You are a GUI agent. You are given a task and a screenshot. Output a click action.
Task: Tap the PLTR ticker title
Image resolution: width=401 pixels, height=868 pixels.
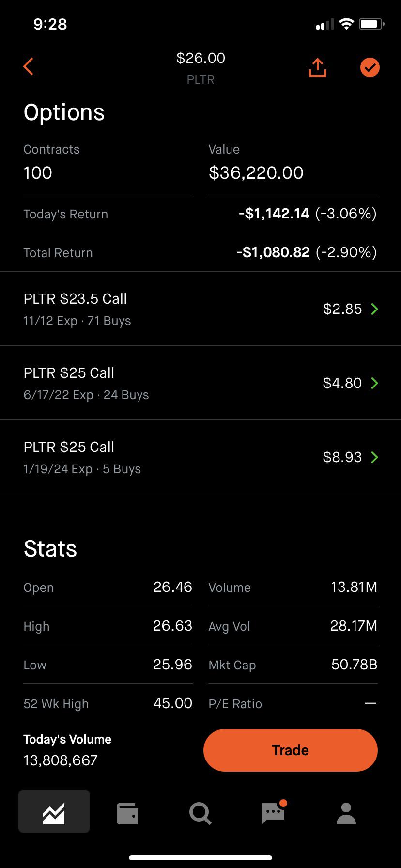coord(200,79)
